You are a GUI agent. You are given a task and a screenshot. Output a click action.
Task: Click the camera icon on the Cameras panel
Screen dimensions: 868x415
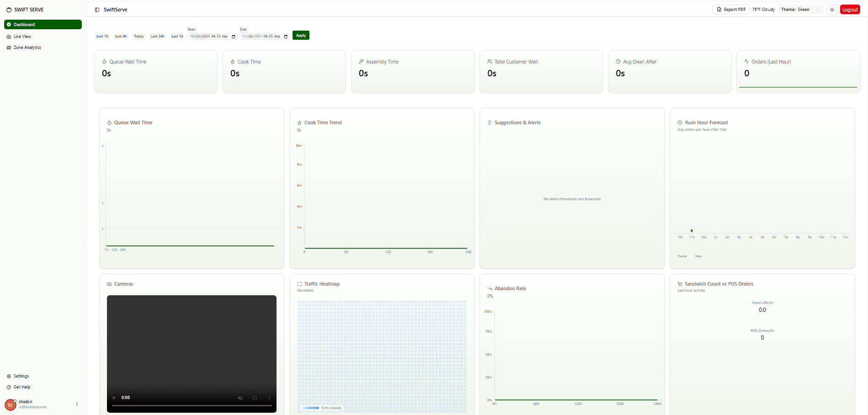[109, 284]
